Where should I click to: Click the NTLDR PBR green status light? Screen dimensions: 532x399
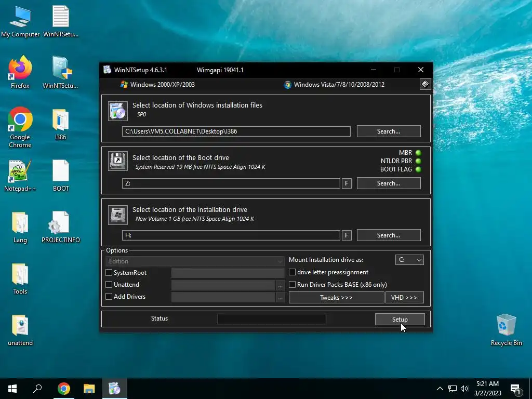[x=418, y=161]
